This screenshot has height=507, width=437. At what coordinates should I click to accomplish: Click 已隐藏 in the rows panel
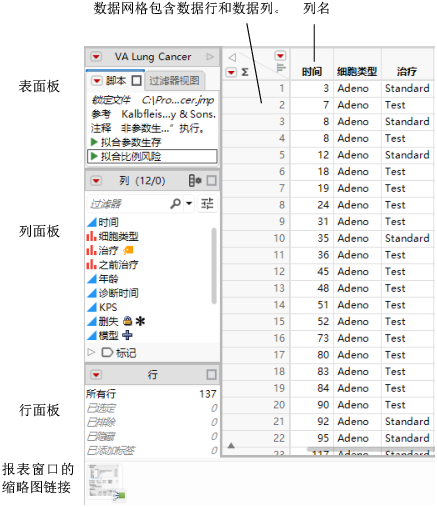(x=101, y=436)
